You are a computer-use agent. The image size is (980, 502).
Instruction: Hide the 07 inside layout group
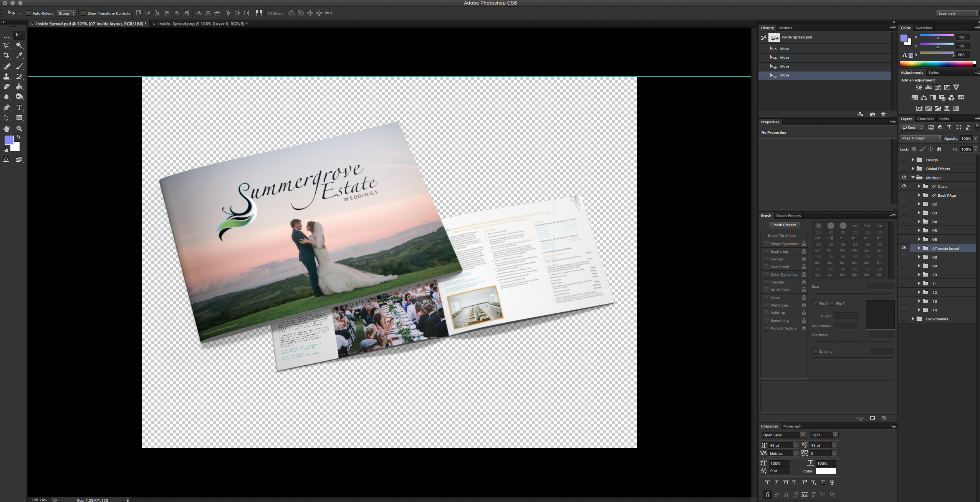pyautogui.click(x=904, y=248)
